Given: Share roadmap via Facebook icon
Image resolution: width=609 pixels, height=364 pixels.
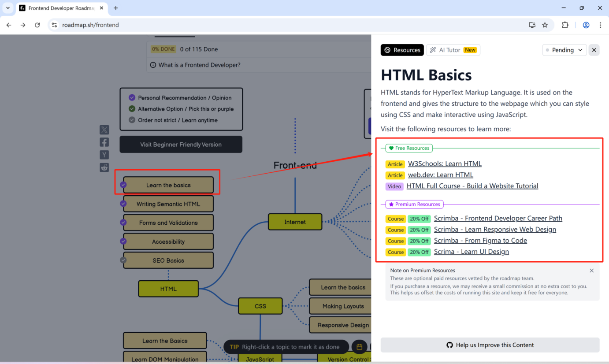Looking at the screenshot, I should 104,142.
